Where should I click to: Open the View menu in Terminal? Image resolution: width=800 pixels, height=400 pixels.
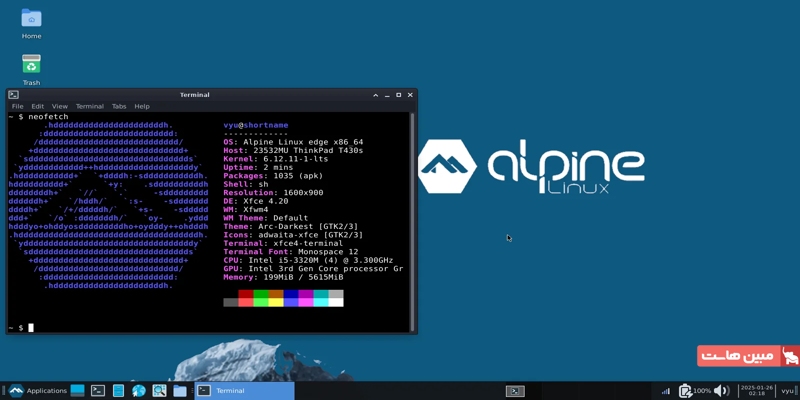coord(60,106)
